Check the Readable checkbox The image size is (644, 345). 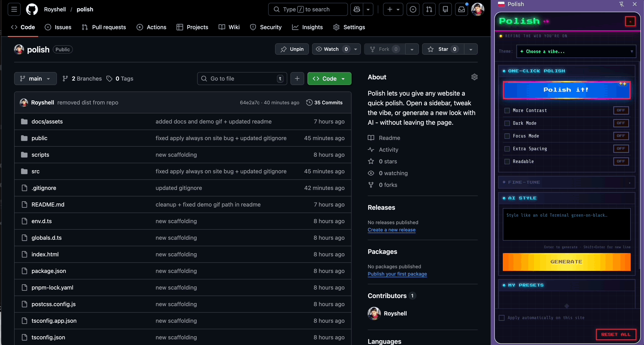click(507, 162)
